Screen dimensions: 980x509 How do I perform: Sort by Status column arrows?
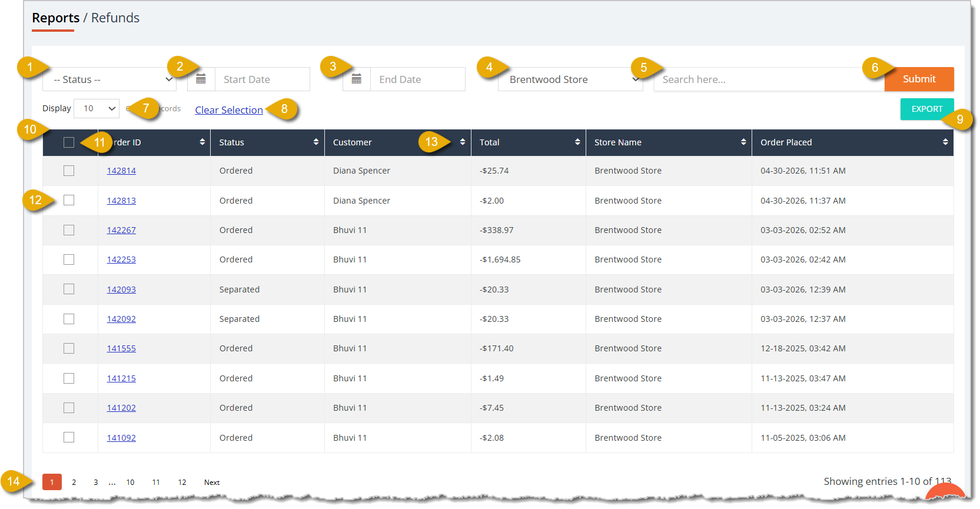coord(316,142)
